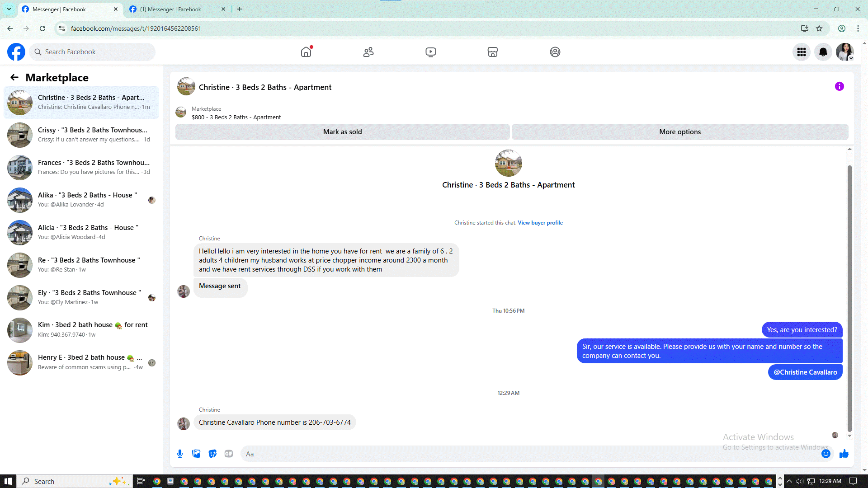Viewport: 868px width, 488px height.
Task: Click the $800 Marketplace listing link
Action: click(x=236, y=117)
